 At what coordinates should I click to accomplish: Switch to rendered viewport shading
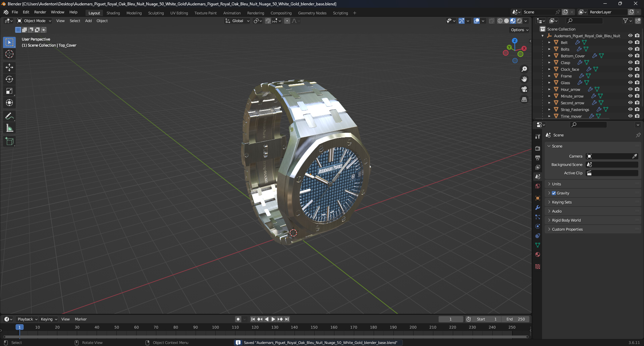click(x=519, y=21)
